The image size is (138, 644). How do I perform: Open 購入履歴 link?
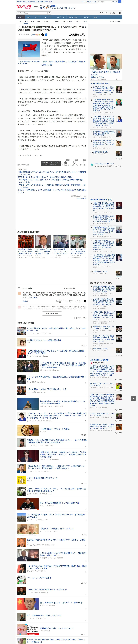tap(112, 13)
